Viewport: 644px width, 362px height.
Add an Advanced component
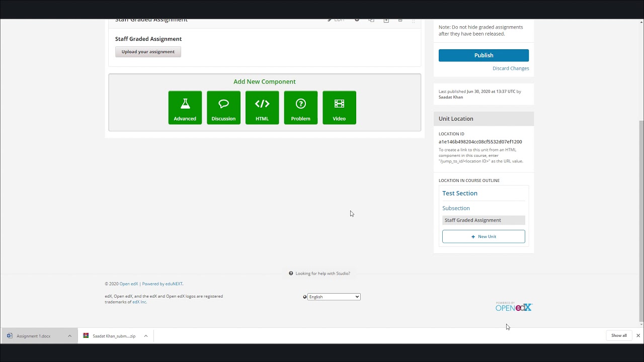click(x=185, y=108)
